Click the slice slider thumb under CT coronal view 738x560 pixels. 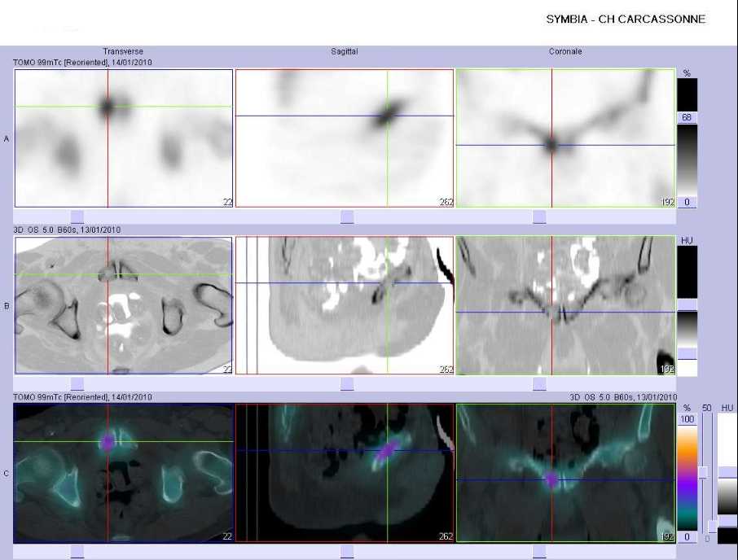pos(539,383)
